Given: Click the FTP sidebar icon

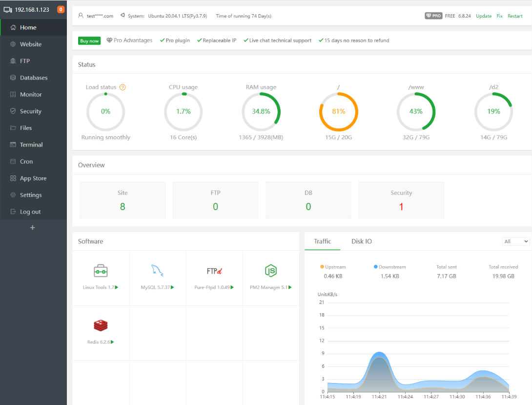Looking at the screenshot, I should [x=13, y=61].
